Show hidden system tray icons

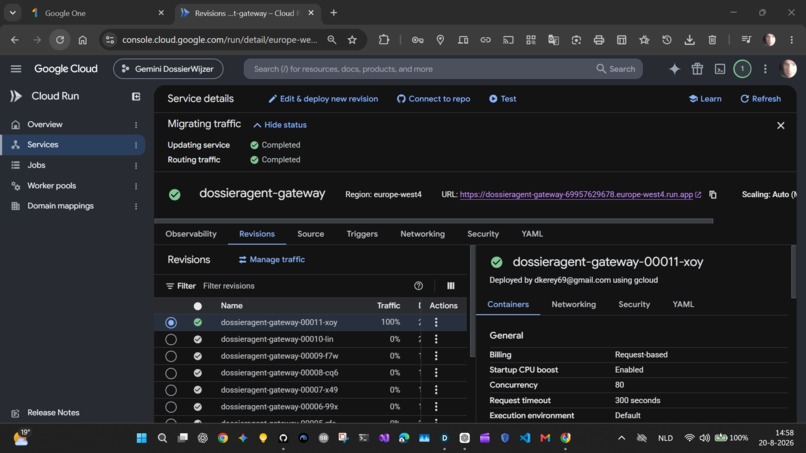(621, 438)
